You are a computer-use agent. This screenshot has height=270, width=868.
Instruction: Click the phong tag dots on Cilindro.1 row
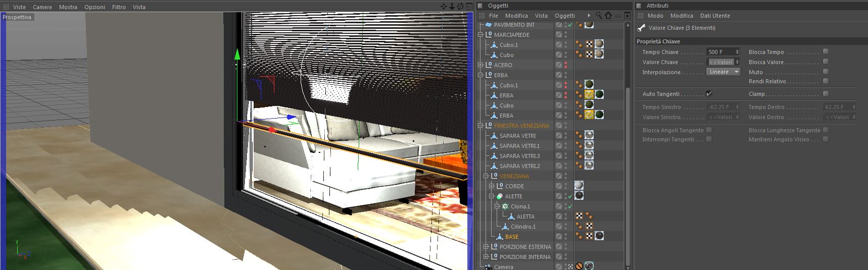click(579, 226)
